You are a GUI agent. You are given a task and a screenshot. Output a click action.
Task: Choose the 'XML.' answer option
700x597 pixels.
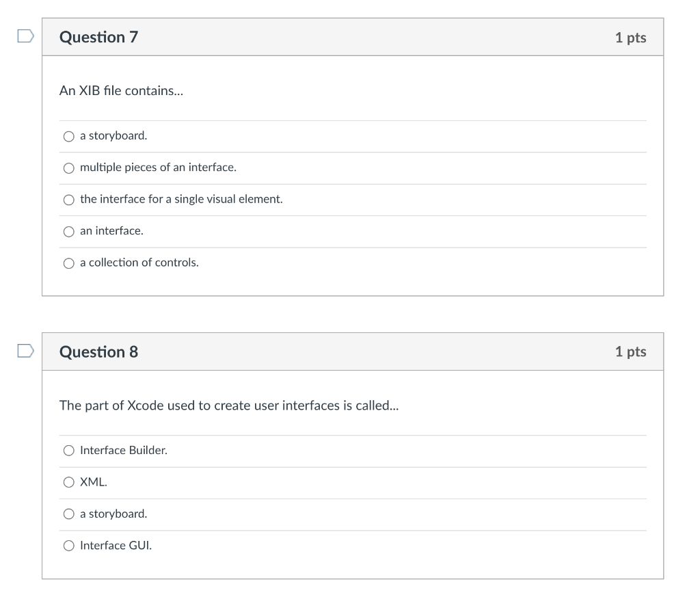(x=68, y=482)
